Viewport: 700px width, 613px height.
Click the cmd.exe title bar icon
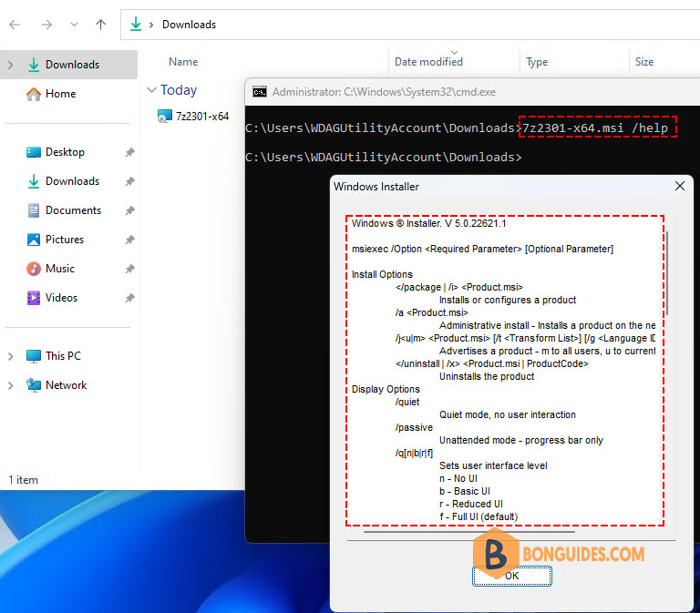coord(260,92)
